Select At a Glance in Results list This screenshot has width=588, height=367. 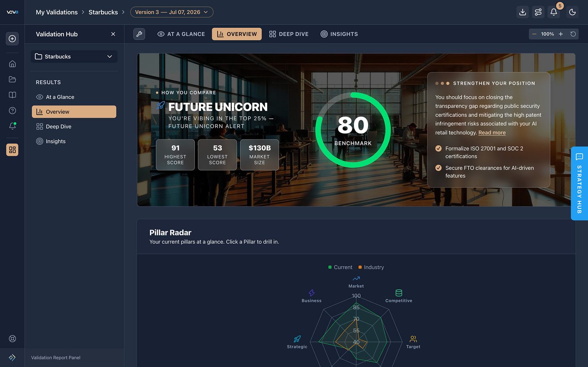pyautogui.click(x=74, y=97)
